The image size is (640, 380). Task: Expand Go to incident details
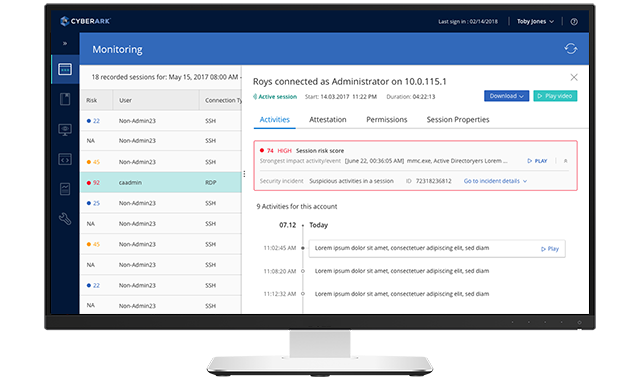495,181
